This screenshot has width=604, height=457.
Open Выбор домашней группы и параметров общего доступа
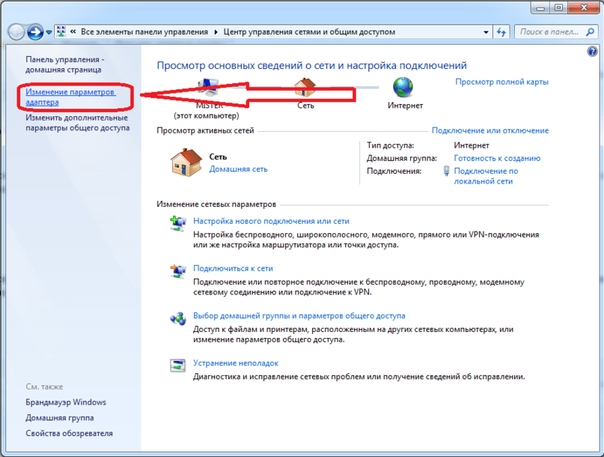click(x=299, y=316)
